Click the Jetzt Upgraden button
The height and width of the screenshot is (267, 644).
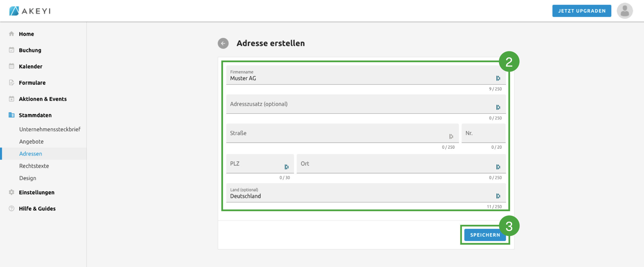[x=582, y=11]
